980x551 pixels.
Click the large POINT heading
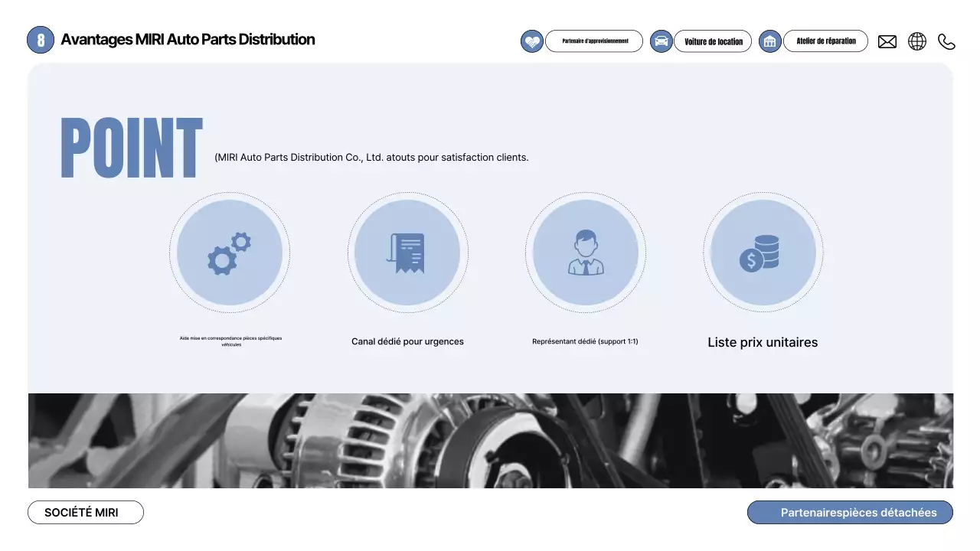(x=131, y=148)
